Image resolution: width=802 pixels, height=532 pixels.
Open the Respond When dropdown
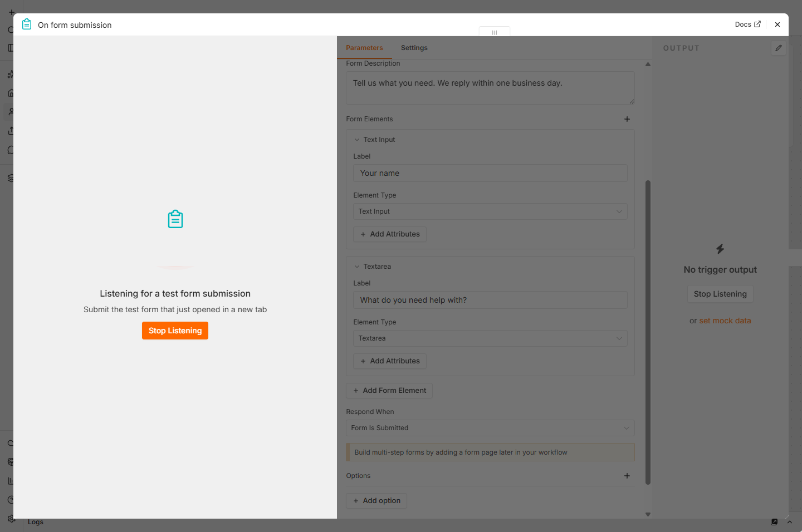490,428
